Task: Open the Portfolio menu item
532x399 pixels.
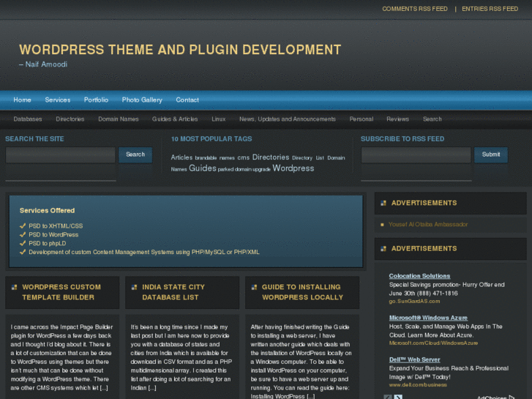Action: (96, 100)
